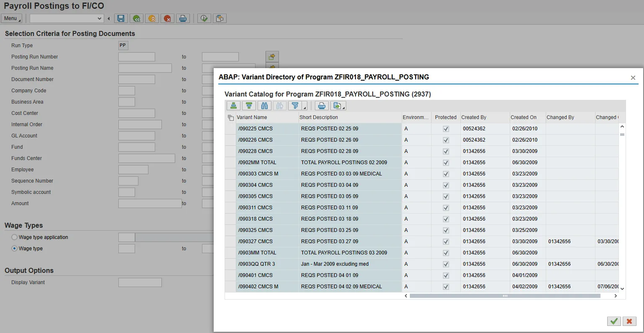This screenshot has height=333, width=644.
Task: Click the Sort Descending toolbar icon
Action: [249, 106]
